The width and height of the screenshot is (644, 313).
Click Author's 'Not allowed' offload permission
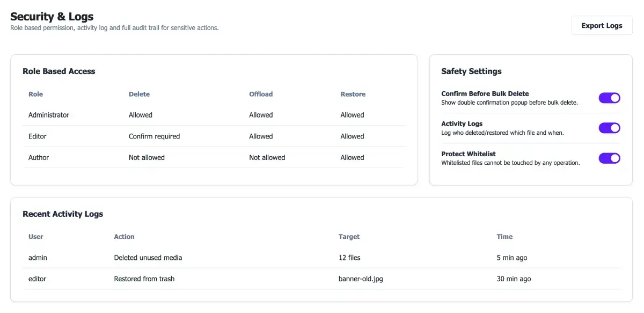(x=267, y=157)
